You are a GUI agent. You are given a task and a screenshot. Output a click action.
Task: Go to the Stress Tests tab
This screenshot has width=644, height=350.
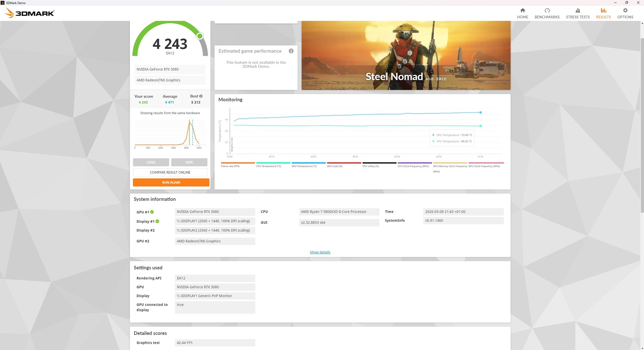(578, 13)
